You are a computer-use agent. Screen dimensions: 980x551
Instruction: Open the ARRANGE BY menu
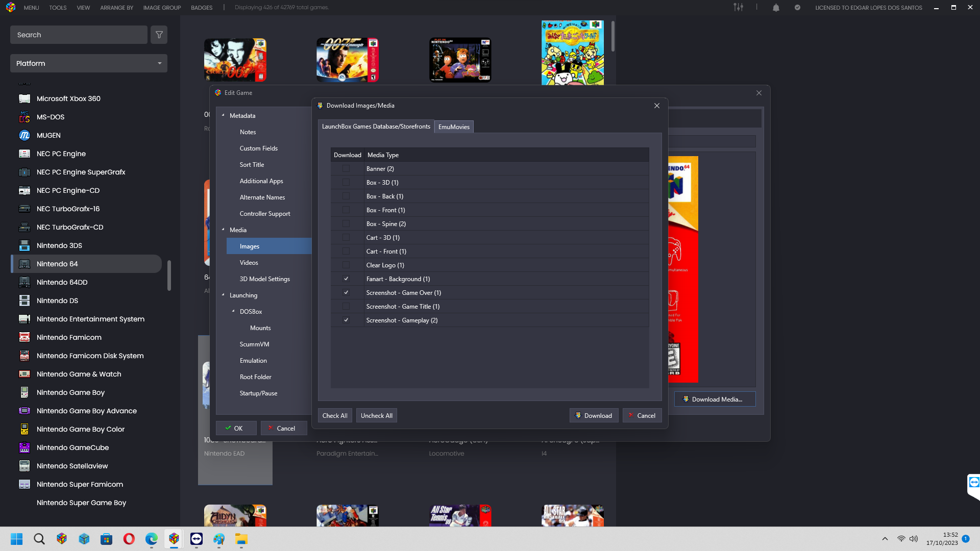(x=116, y=8)
